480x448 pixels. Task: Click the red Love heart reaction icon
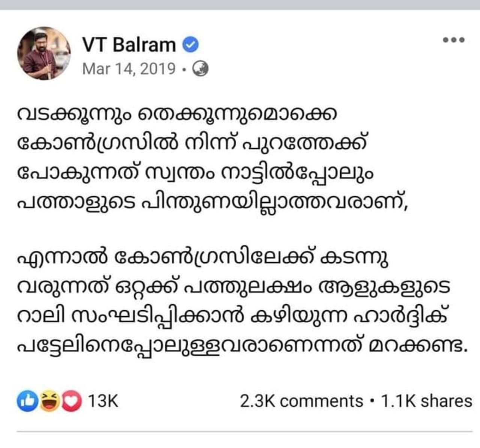click(71, 401)
